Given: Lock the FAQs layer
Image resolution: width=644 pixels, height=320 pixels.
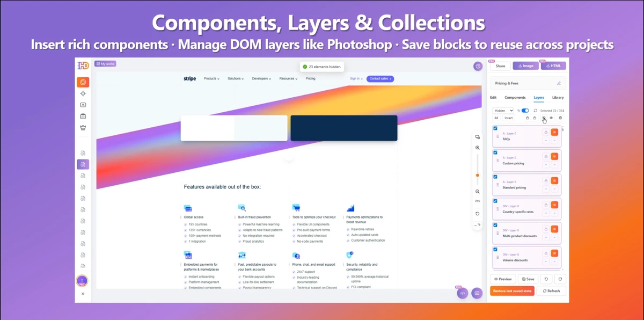Looking at the screenshot, I should click(x=546, y=132).
